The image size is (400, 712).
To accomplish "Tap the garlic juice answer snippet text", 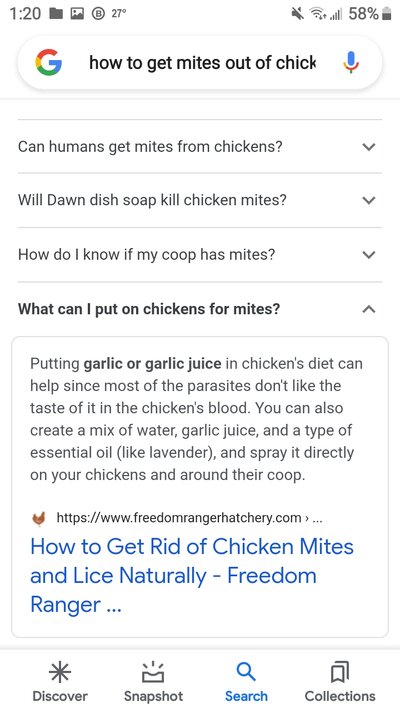I will tap(196, 419).
